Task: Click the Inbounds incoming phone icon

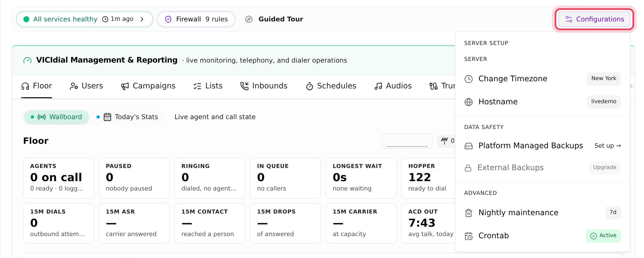Action: pyautogui.click(x=244, y=86)
